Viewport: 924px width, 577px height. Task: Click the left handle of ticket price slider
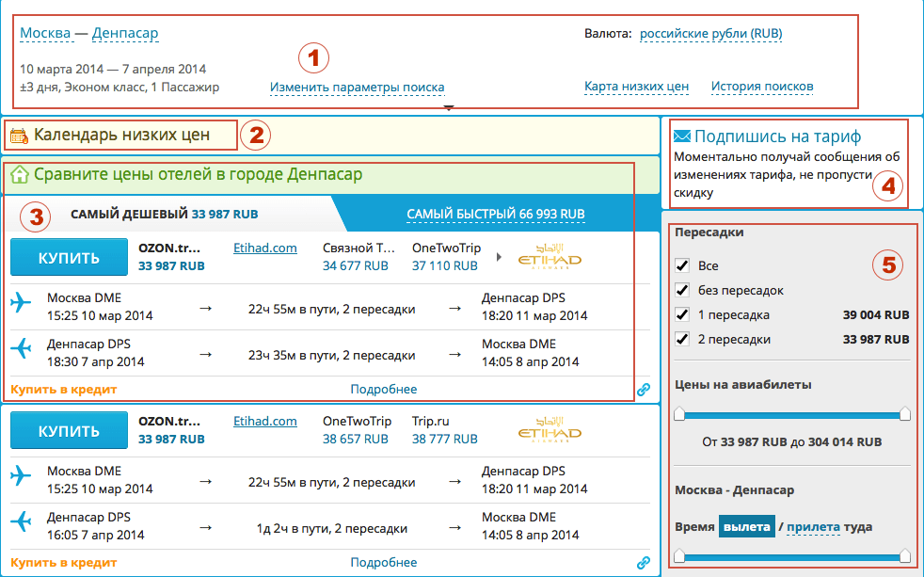[x=680, y=413]
